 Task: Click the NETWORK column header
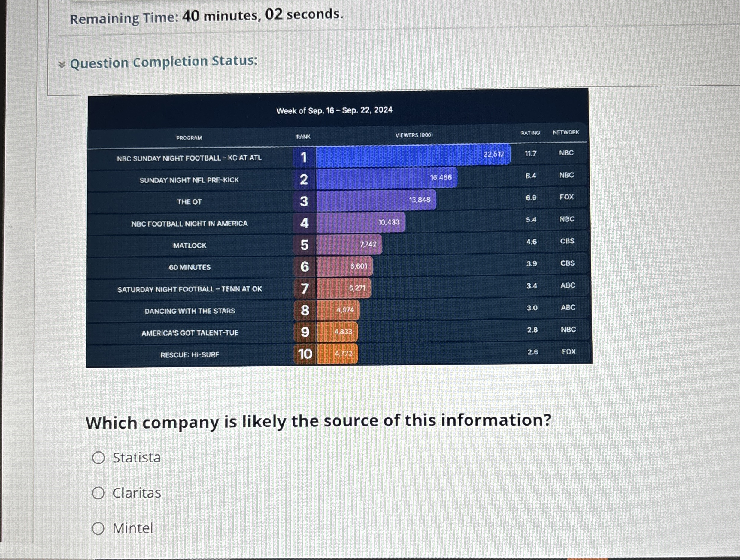pyautogui.click(x=566, y=132)
